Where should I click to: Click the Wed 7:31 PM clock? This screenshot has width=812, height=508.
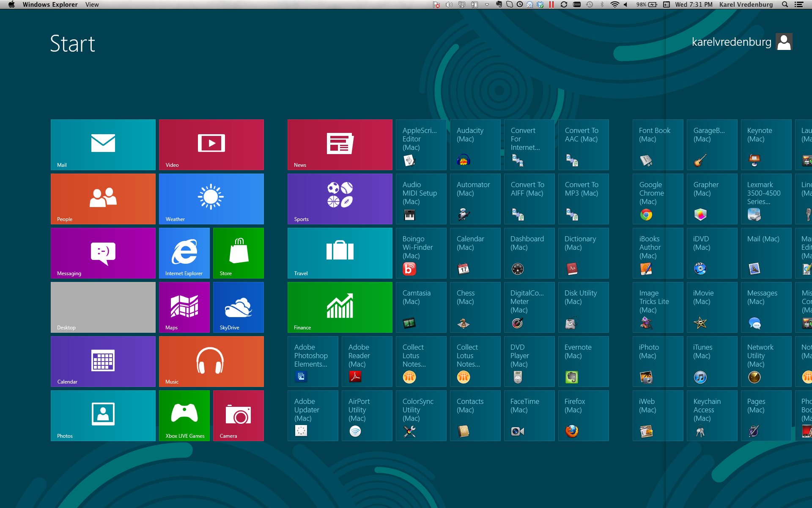pos(694,5)
